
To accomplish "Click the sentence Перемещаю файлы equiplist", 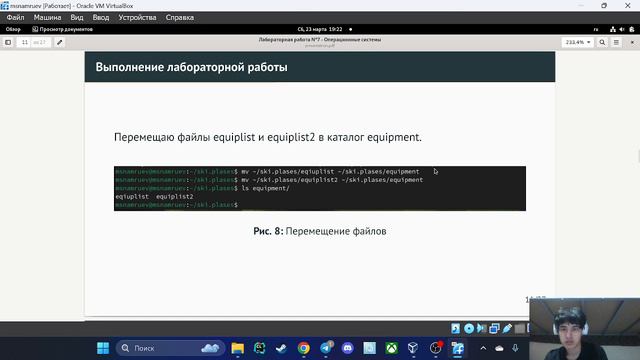I will [268, 138].
